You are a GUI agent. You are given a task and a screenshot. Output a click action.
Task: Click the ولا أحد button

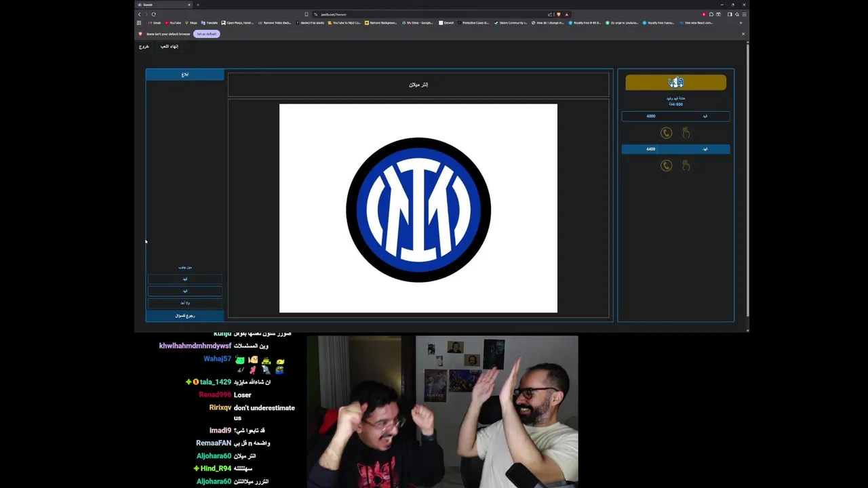click(x=184, y=303)
